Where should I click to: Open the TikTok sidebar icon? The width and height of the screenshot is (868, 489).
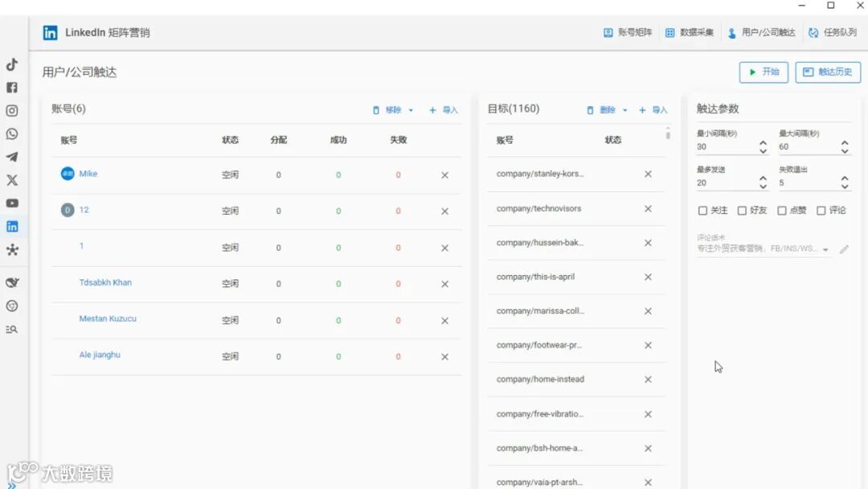pos(11,64)
